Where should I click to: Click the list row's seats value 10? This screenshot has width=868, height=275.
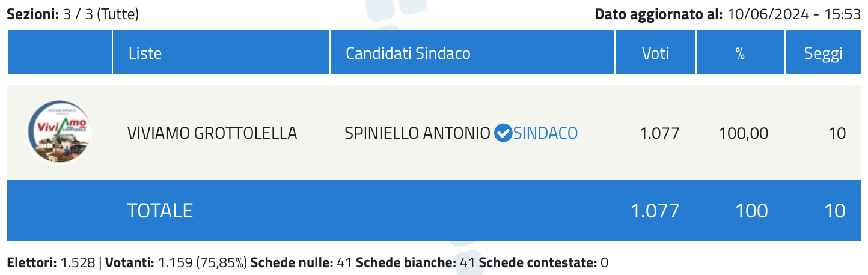click(x=837, y=133)
